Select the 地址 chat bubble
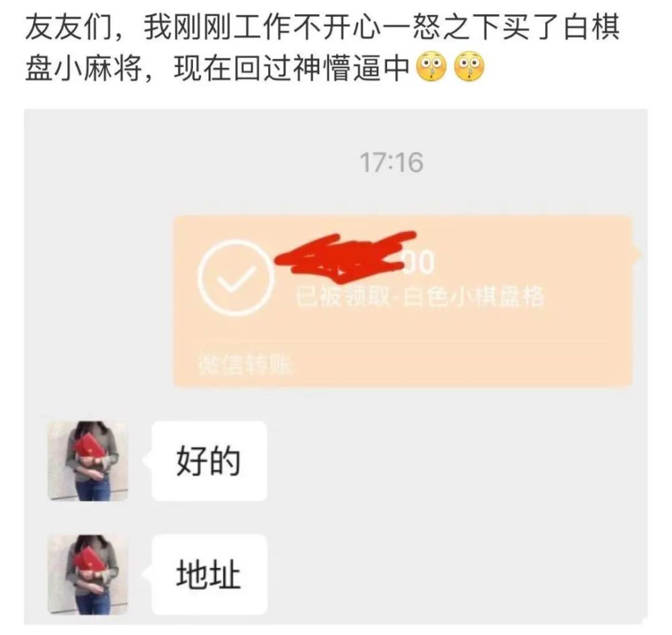The width and height of the screenshot is (672, 635). (x=210, y=574)
